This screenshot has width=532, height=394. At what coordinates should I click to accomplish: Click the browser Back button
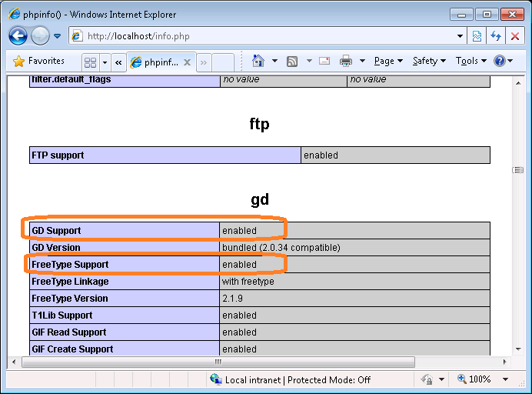pyautogui.click(x=18, y=35)
